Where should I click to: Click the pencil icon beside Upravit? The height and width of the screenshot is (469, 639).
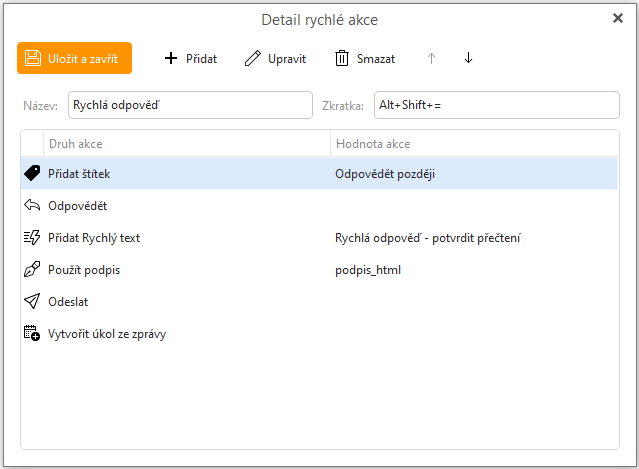(253, 58)
